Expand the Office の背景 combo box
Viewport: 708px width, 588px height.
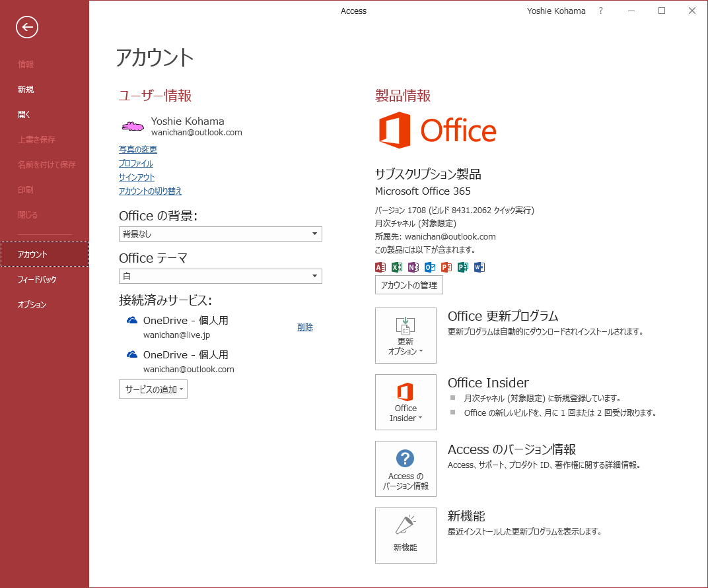(221, 234)
